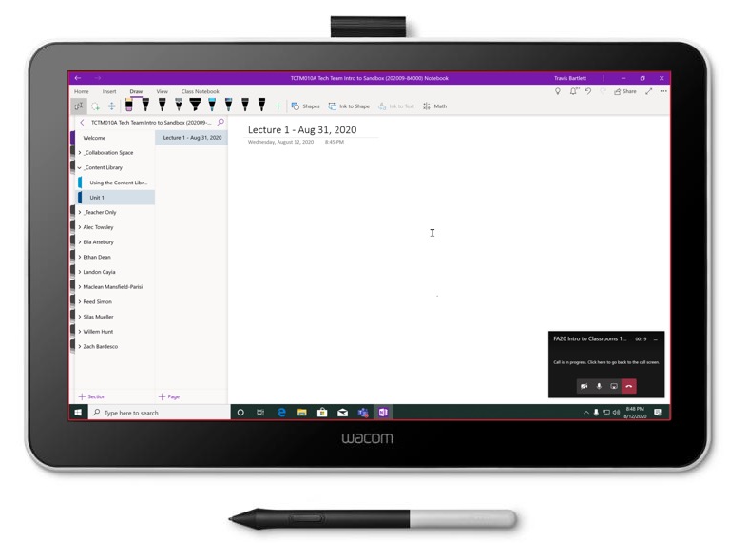Click Add Page at the bottom

click(x=168, y=396)
